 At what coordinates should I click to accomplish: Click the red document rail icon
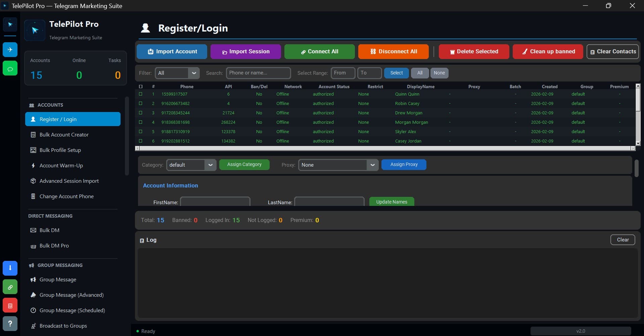pyautogui.click(x=10, y=305)
